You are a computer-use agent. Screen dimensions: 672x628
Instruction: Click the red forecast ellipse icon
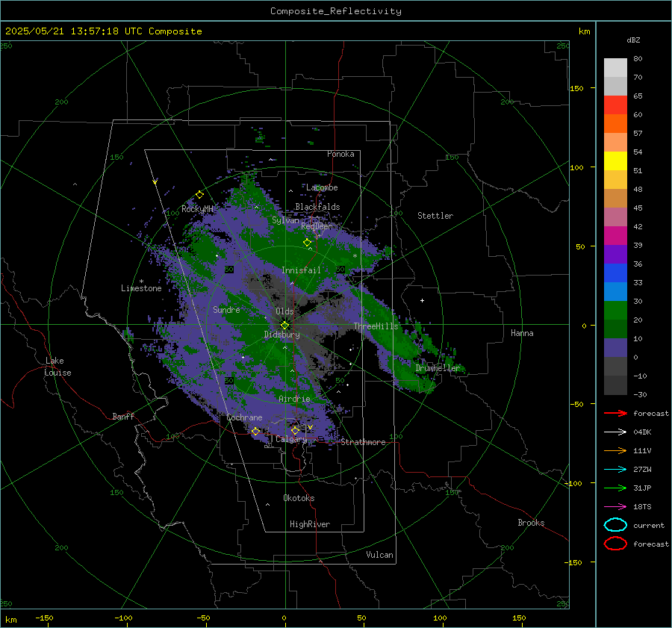tap(615, 544)
